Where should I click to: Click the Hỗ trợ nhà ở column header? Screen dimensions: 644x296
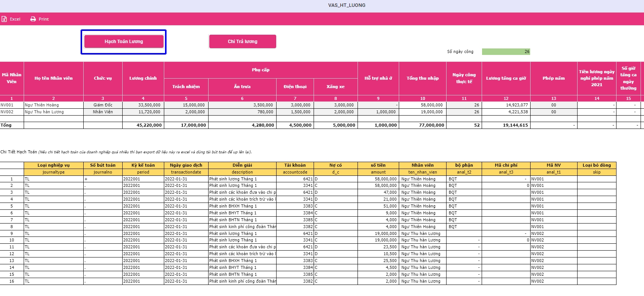click(x=378, y=78)
